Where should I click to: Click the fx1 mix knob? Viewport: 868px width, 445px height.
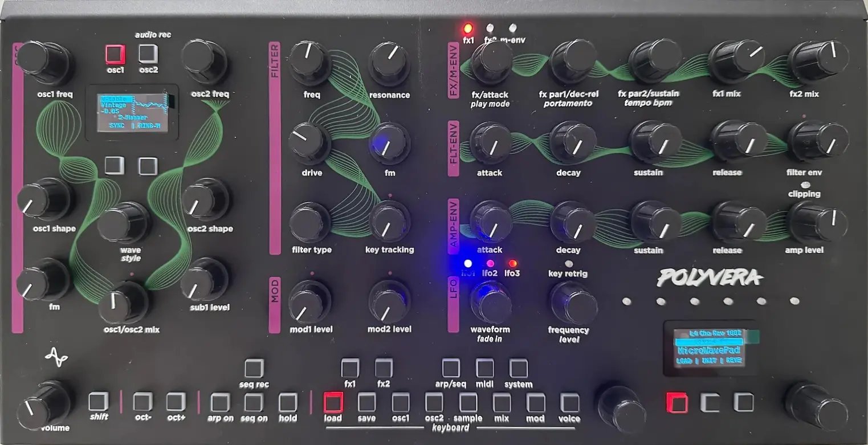click(x=736, y=62)
